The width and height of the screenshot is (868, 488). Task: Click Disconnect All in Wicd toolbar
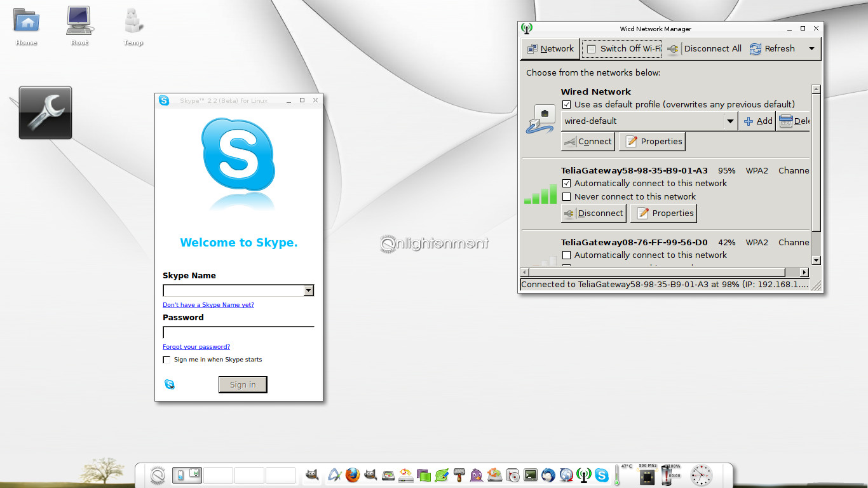705,48
